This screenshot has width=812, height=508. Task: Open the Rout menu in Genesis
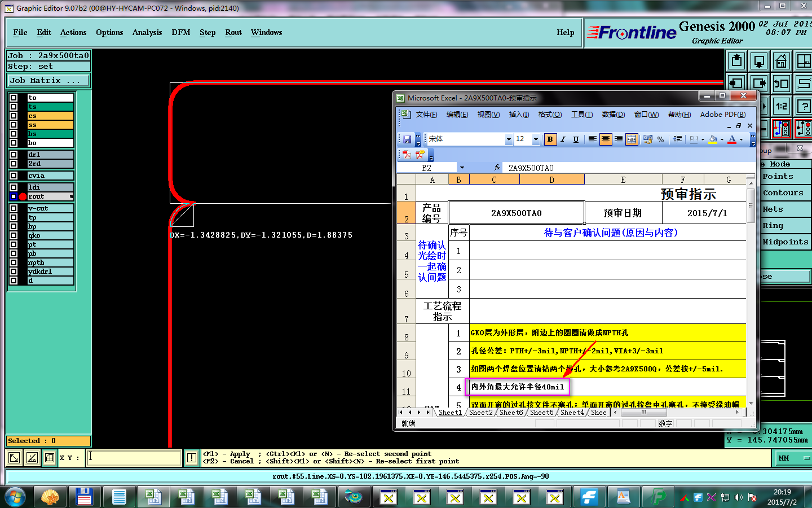[x=233, y=32]
